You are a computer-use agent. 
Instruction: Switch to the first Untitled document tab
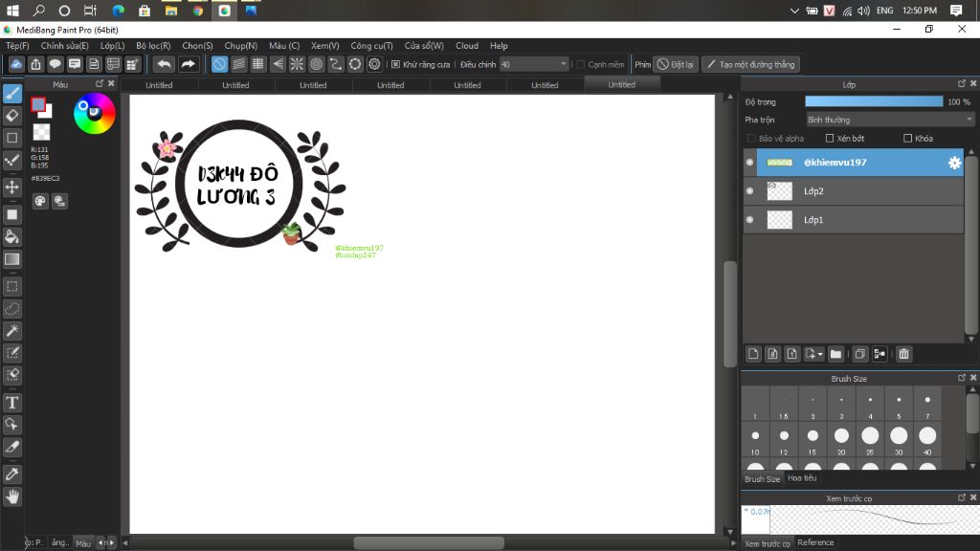[159, 85]
